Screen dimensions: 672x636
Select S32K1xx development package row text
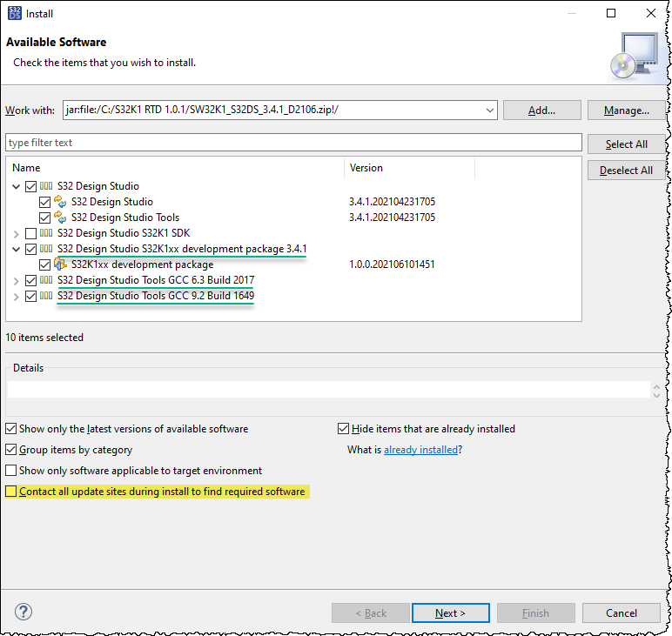tap(142, 264)
